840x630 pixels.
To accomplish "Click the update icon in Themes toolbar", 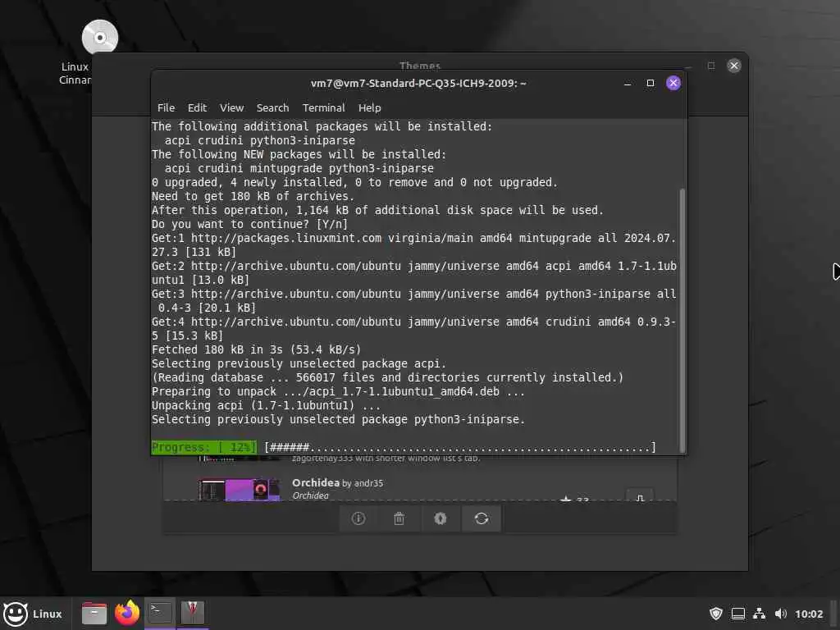I will tap(440, 518).
